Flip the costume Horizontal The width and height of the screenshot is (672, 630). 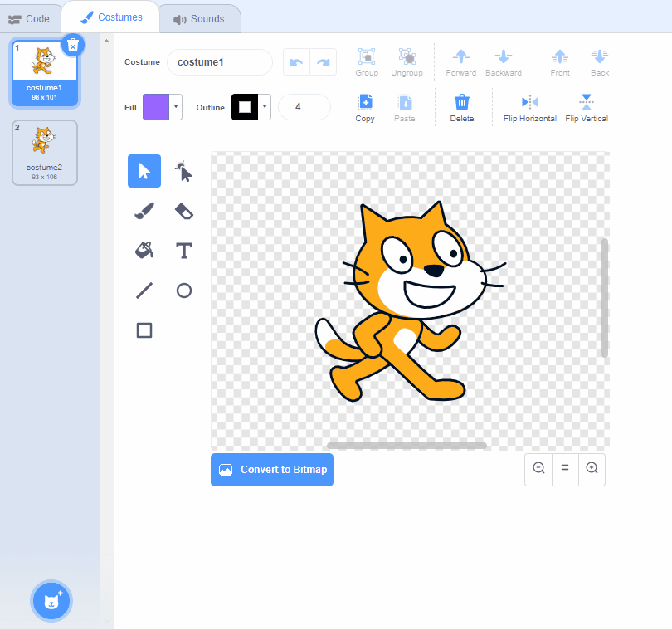(x=530, y=108)
